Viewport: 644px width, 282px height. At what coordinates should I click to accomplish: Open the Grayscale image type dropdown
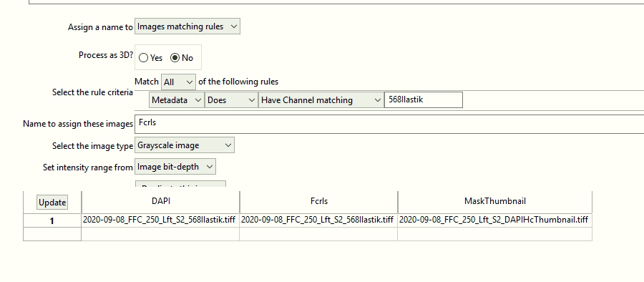point(185,145)
